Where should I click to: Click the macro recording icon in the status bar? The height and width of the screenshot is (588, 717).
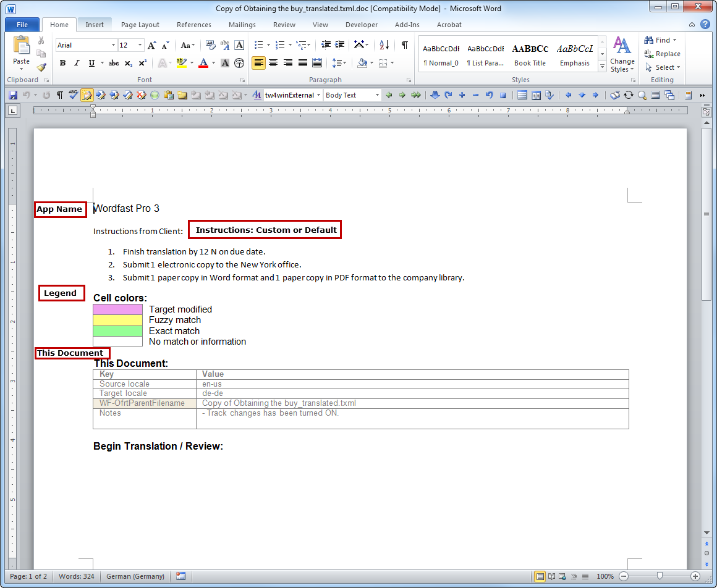click(x=180, y=577)
